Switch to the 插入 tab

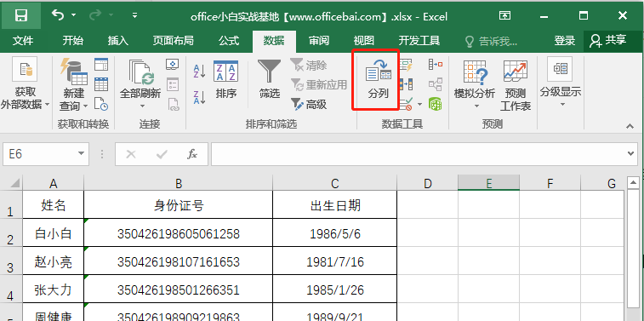point(118,40)
